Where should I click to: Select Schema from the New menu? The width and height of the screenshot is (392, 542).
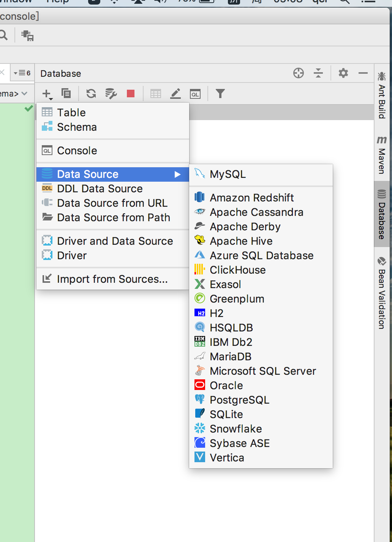pos(113,127)
